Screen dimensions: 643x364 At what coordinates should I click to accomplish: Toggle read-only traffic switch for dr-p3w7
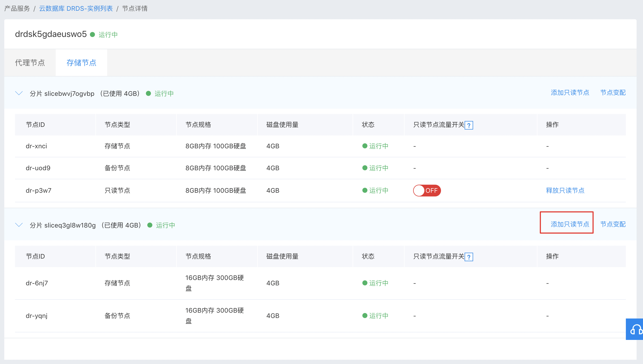click(x=427, y=191)
